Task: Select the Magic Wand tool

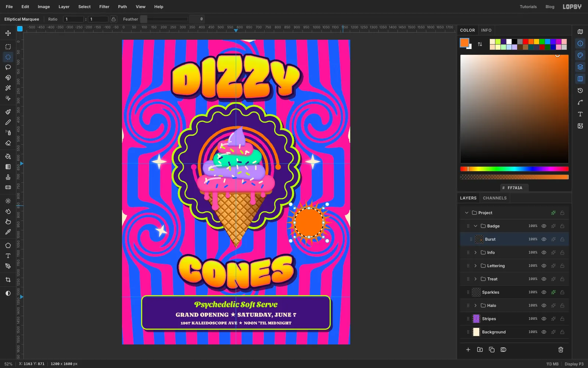Action: 8,88
